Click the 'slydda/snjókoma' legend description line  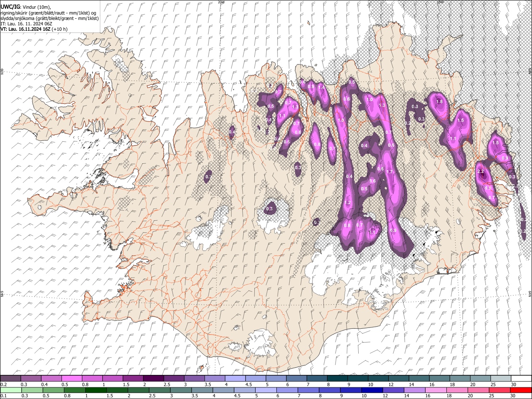49,18
